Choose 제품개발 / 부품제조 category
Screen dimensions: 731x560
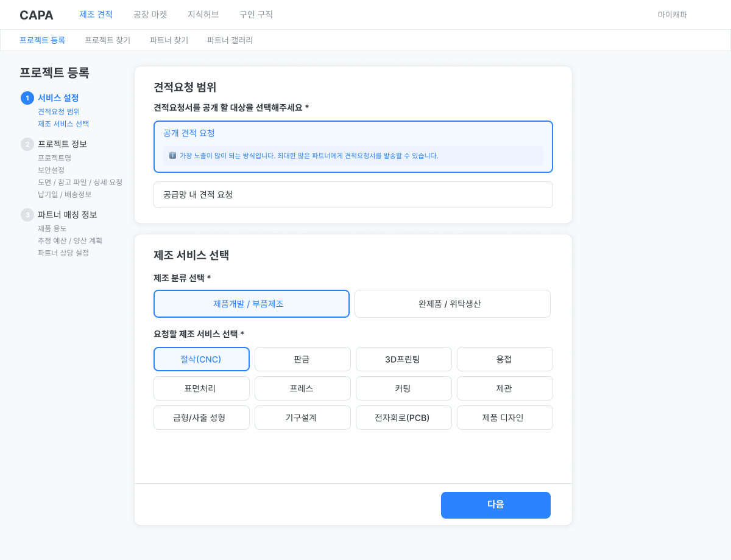click(251, 304)
